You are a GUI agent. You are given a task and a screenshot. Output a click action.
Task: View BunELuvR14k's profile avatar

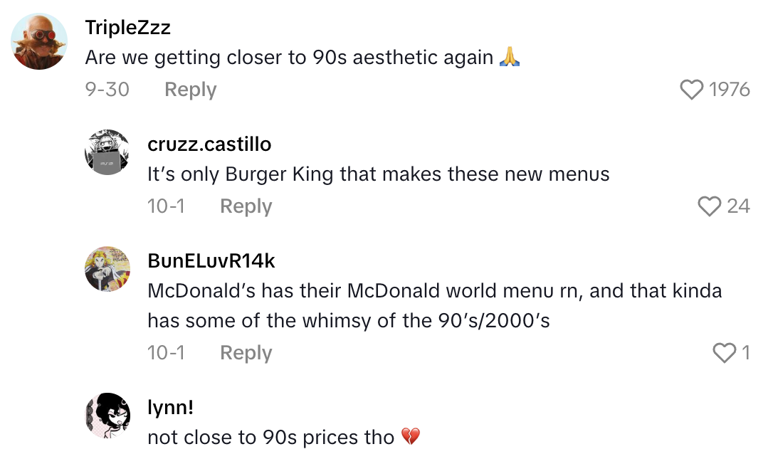[107, 269]
